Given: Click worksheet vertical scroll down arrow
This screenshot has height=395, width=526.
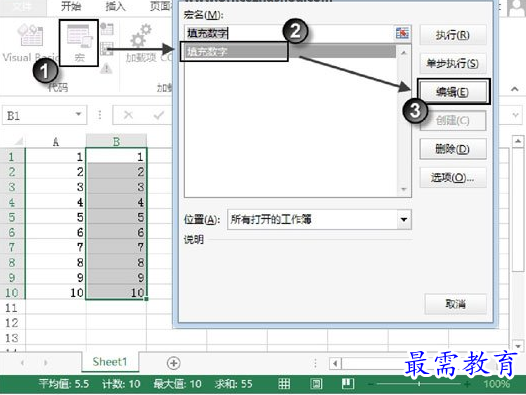Looking at the screenshot, I should click(518, 345).
